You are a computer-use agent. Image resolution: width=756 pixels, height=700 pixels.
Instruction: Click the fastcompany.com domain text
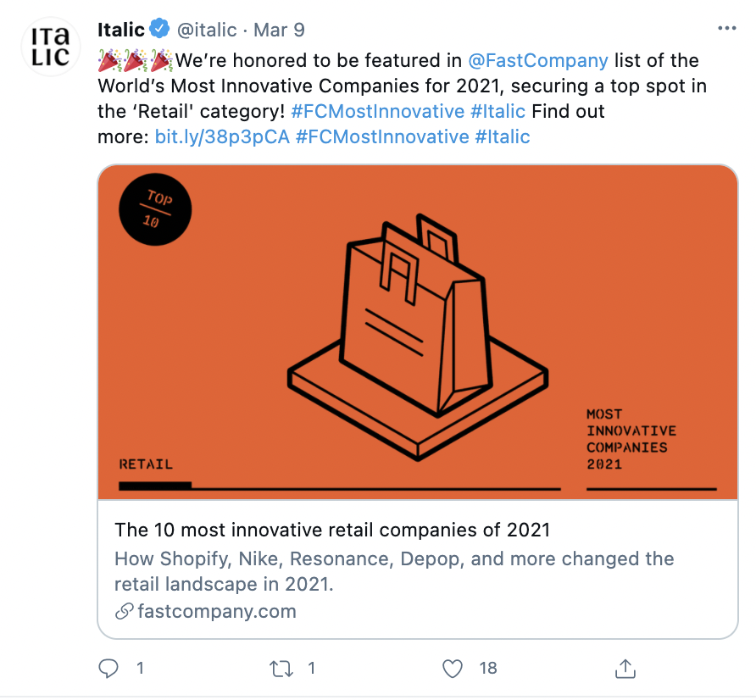click(217, 611)
